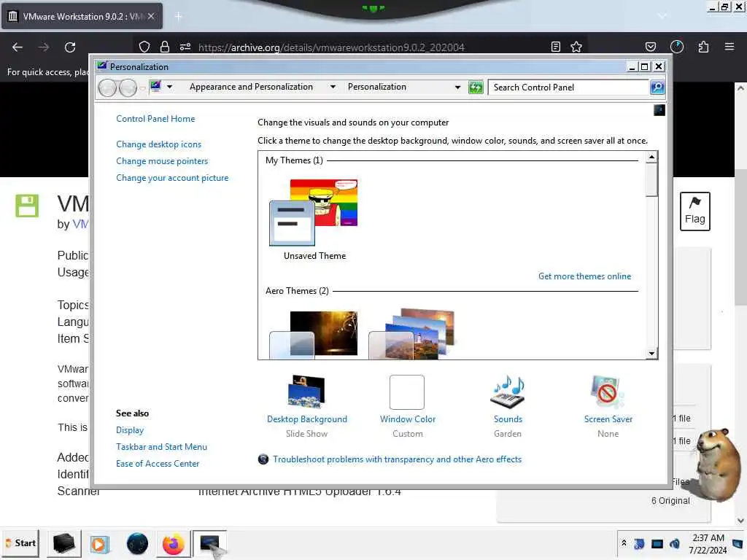Open recent pages dropdown beside navigation buttons
This screenshot has width=747, height=560.
pyautogui.click(x=142, y=88)
